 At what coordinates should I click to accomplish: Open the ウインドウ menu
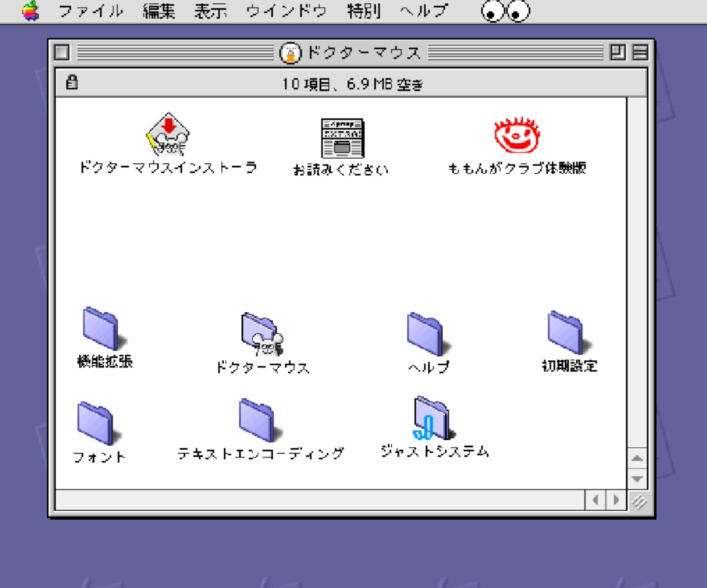286,11
